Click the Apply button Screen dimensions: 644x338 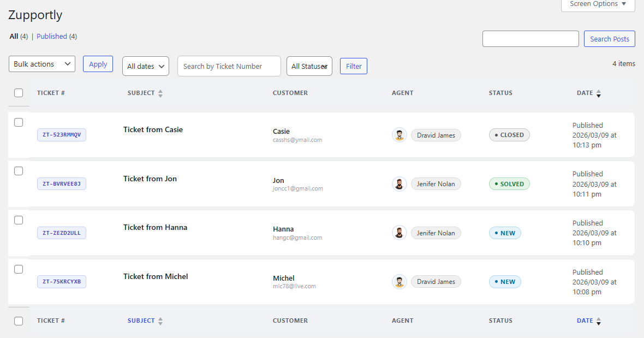[x=98, y=63]
